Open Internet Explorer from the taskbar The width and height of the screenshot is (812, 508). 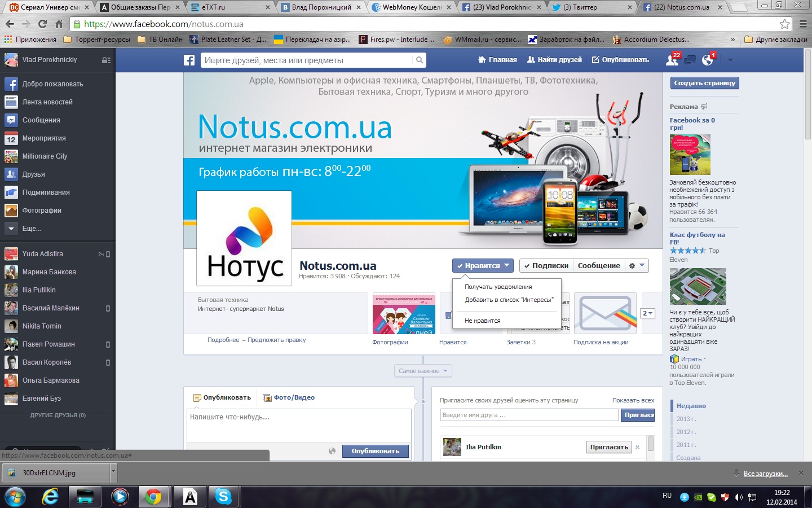click(x=50, y=497)
